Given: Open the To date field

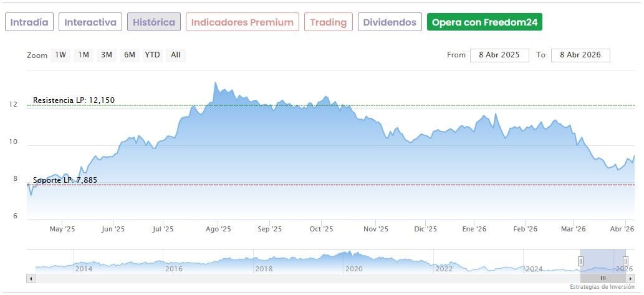Looking at the screenshot, I should [580, 55].
